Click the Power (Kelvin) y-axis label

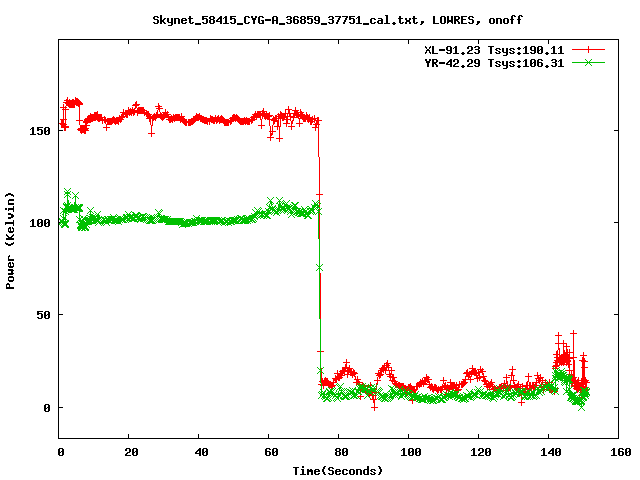click(x=10, y=241)
